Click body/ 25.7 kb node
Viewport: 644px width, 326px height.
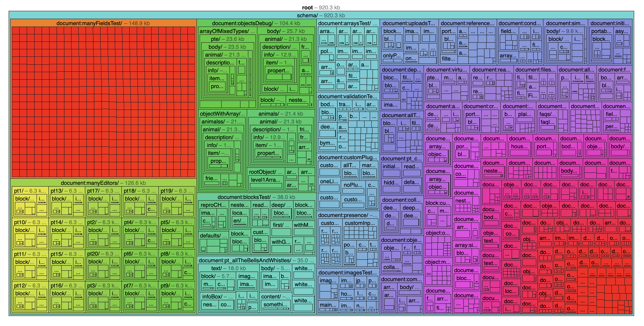286,31
